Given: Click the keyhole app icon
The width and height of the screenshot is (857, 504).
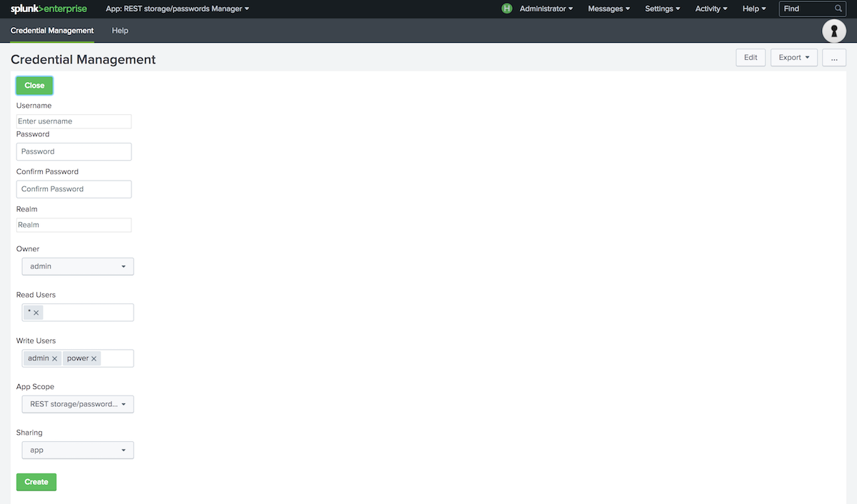Looking at the screenshot, I should tap(834, 31).
